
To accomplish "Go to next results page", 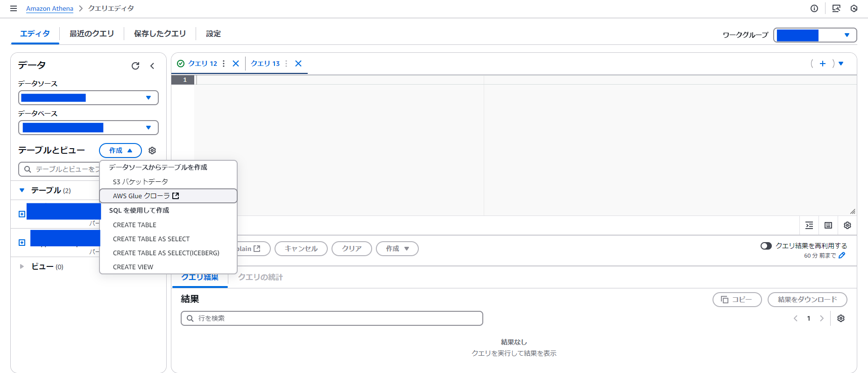I will point(822,318).
